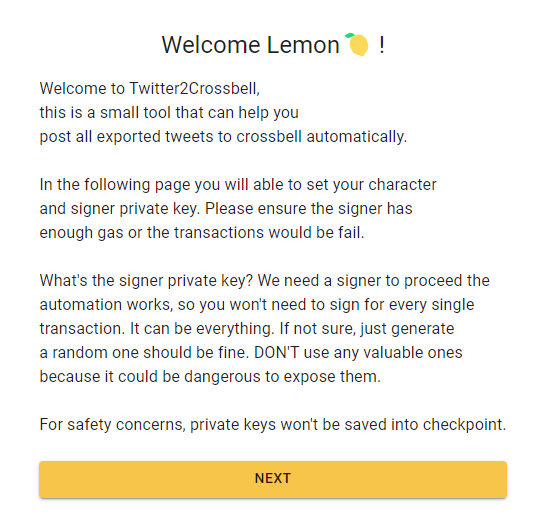Click the exclamation mark after the lemon

coord(382,45)
